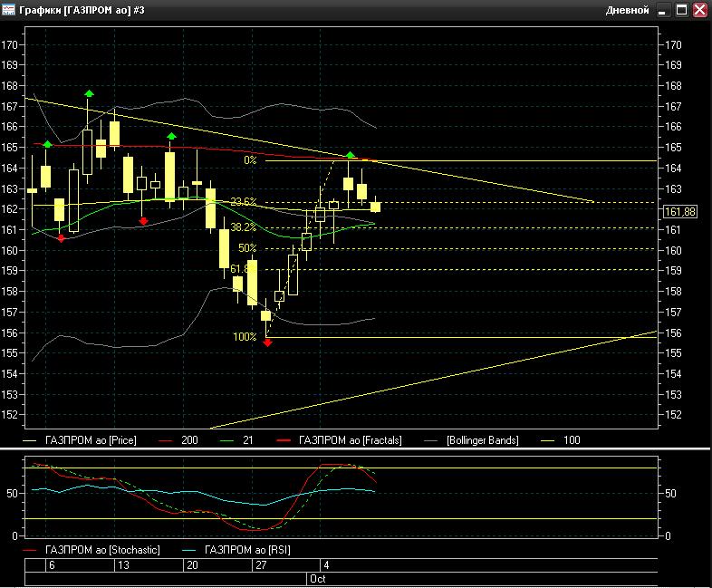Click the ГАЗПРОМ ао [Stochastic] legend entry
The width and height of the screenshot is (712, 588).
coord(102,550)
